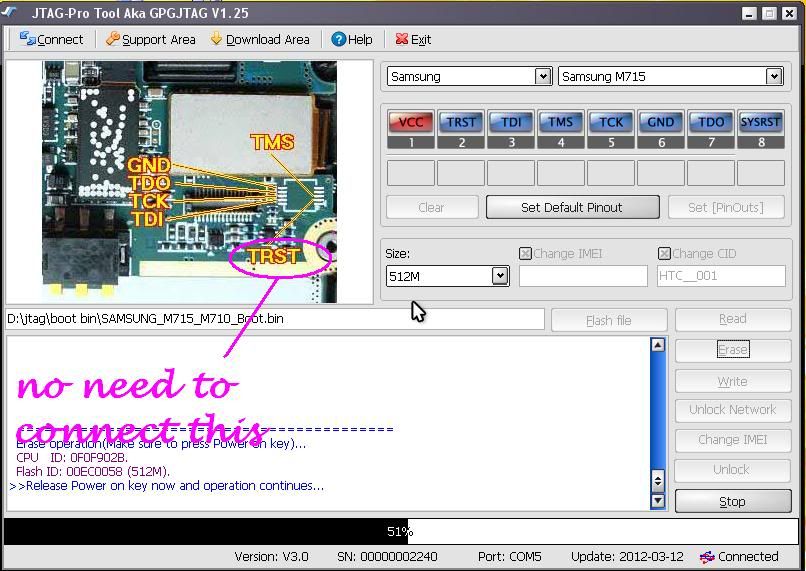Screen dimensions: 806x571
Task: Click the log scrollbar down arrow
Action: click(x=658, y=501)
